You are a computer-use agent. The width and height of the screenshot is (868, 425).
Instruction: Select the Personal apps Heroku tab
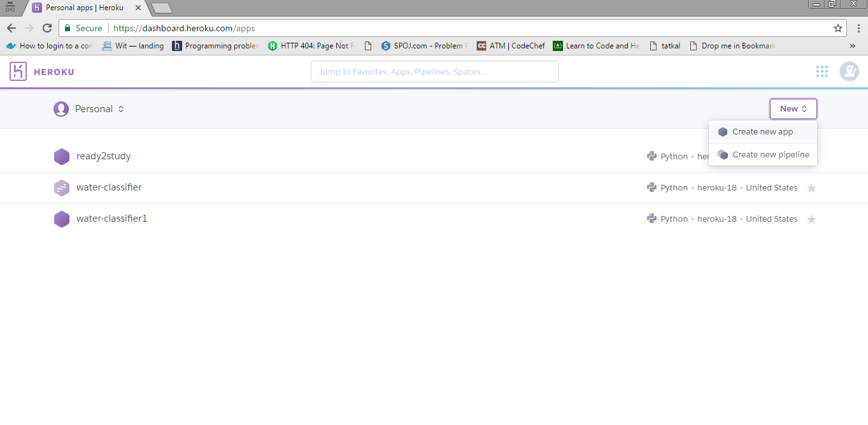pos(85,8)
